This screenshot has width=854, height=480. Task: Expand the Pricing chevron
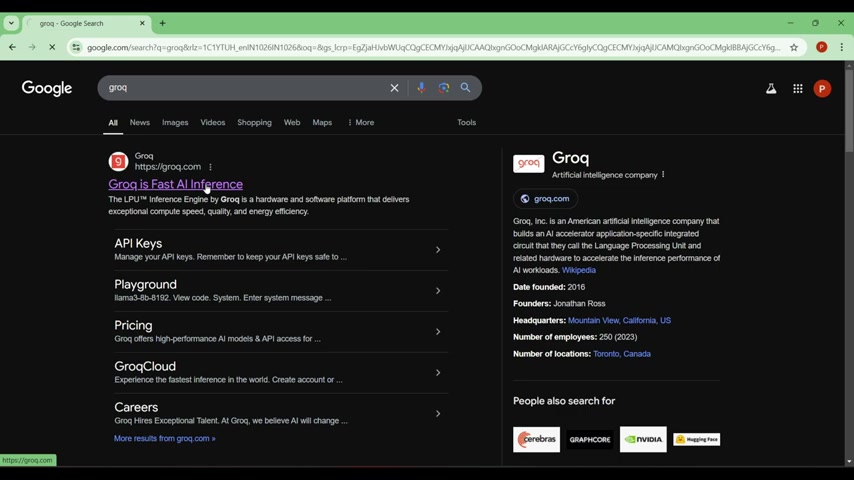pyautogui.click(x=438, y=332)
